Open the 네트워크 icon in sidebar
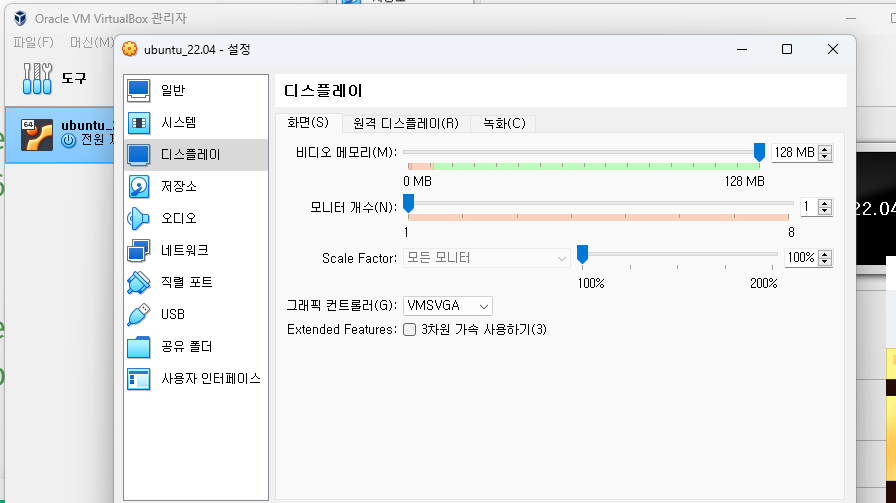Image resolution: width=896 pixels, height=503 pixels. click(x=139, y=250)
